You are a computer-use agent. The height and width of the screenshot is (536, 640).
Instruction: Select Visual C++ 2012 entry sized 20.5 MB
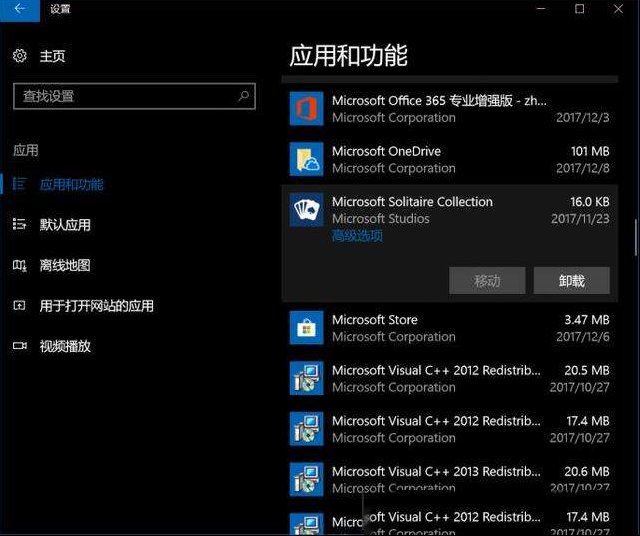(450, 378)
